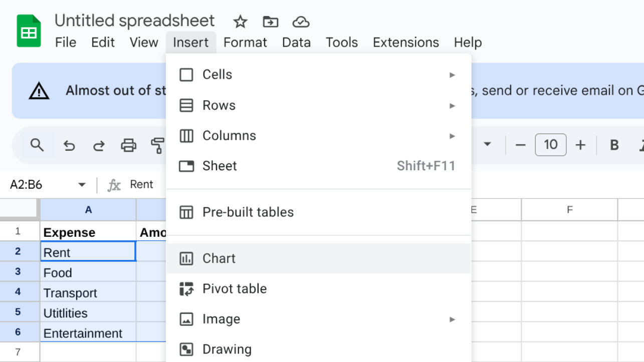
Task: Expand the Image submenu arrow
Action: click(453, 319)
